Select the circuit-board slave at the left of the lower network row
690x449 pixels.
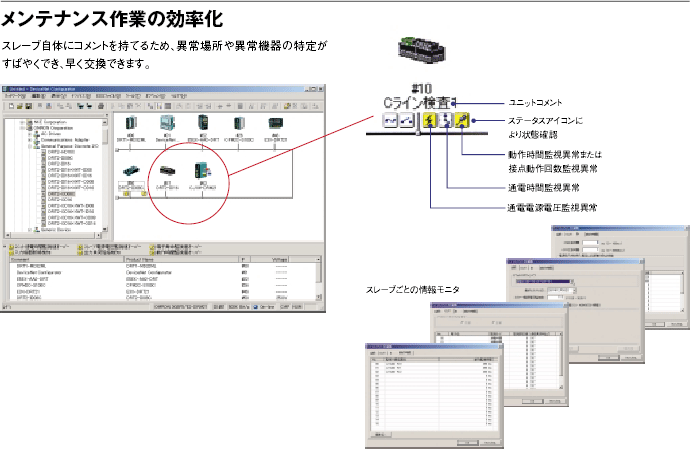(131, 171)
